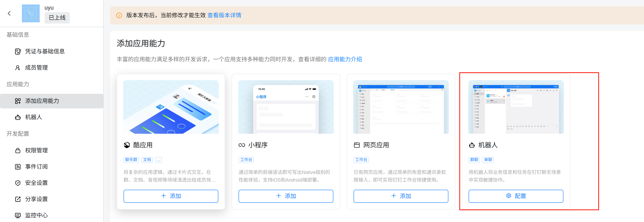Click the back arrow icon
The image size is (644, 222).
coord(9,14)
